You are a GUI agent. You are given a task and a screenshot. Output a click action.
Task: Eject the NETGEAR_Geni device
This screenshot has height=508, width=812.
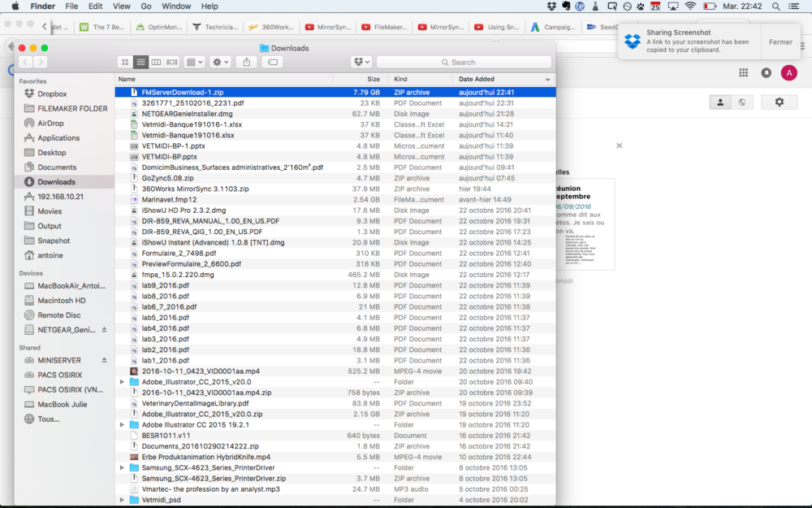pos(104,330)
